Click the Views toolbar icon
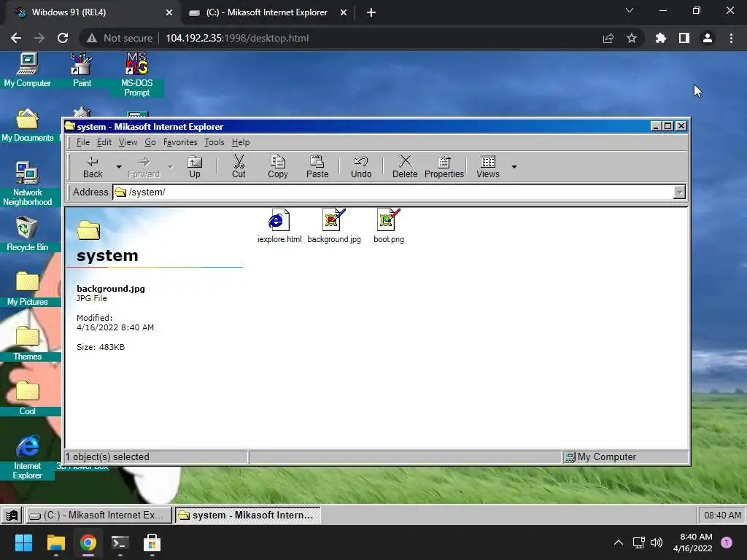 488,167
